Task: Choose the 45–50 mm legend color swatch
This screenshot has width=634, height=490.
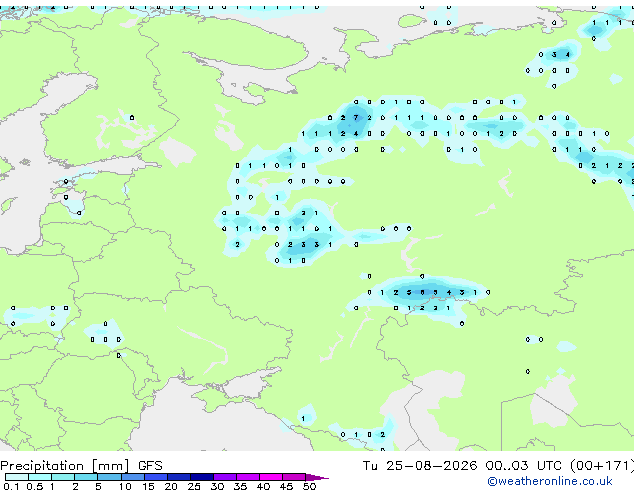Action: click(x=294, y=477)
